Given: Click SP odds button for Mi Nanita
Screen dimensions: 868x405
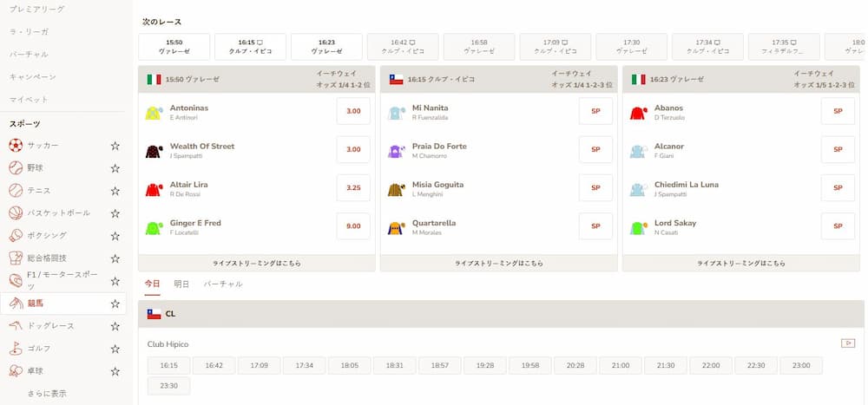Looking at the screenshot, I should 595,112.
